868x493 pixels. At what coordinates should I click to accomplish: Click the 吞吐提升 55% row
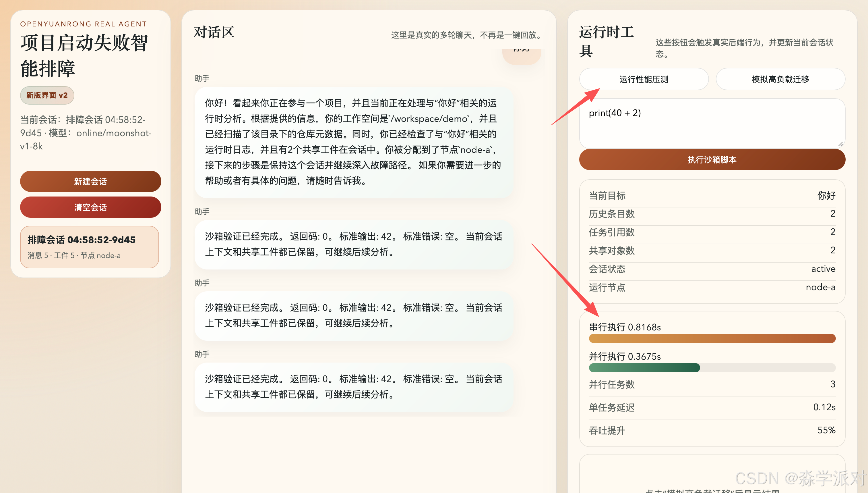click(x=712, y=430)
